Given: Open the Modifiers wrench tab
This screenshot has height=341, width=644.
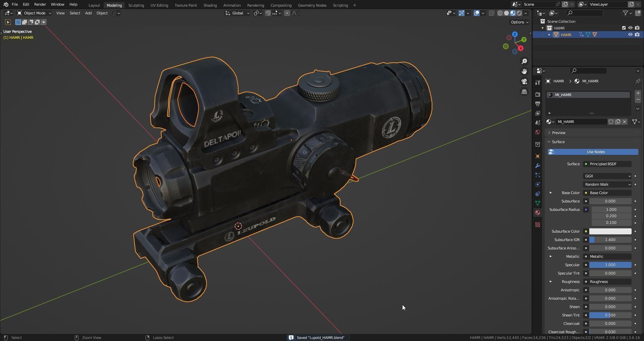Looking at the screenshot, I should pos(538,166).
